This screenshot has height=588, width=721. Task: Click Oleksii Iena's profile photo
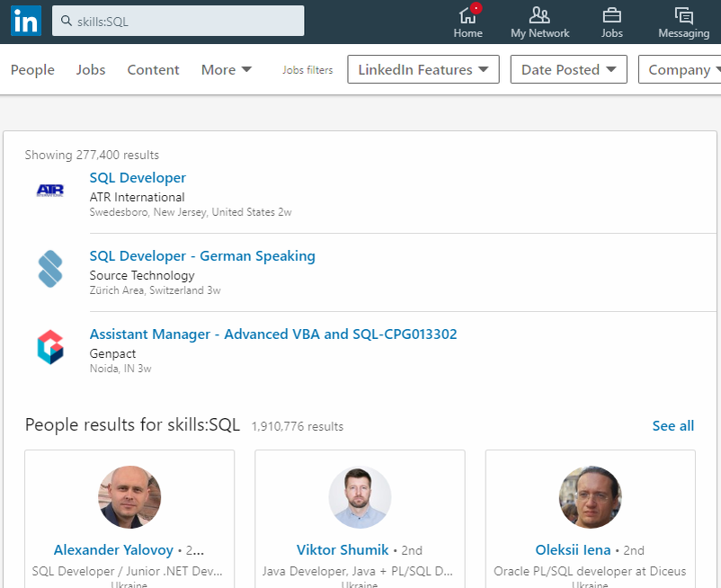(591, 497)
